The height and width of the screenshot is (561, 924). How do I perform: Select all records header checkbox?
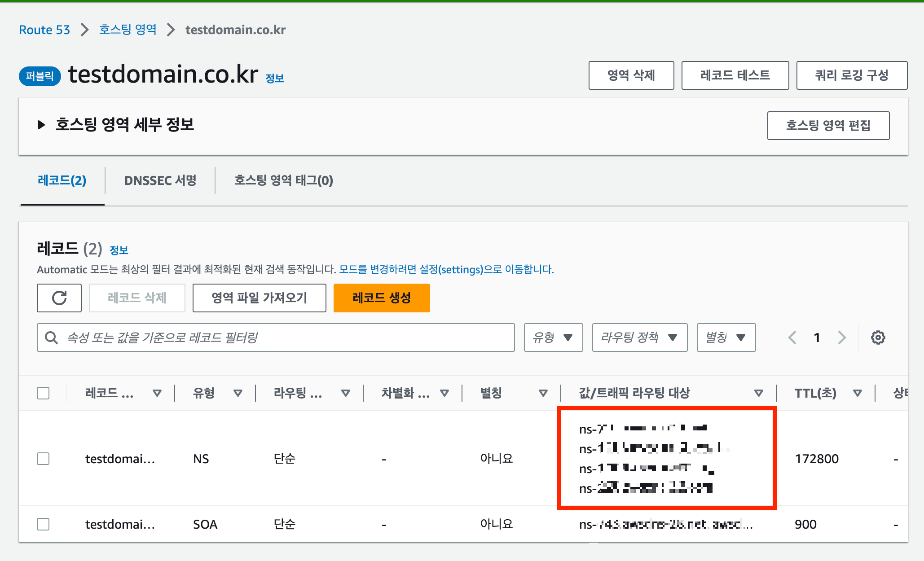(43, 393)
